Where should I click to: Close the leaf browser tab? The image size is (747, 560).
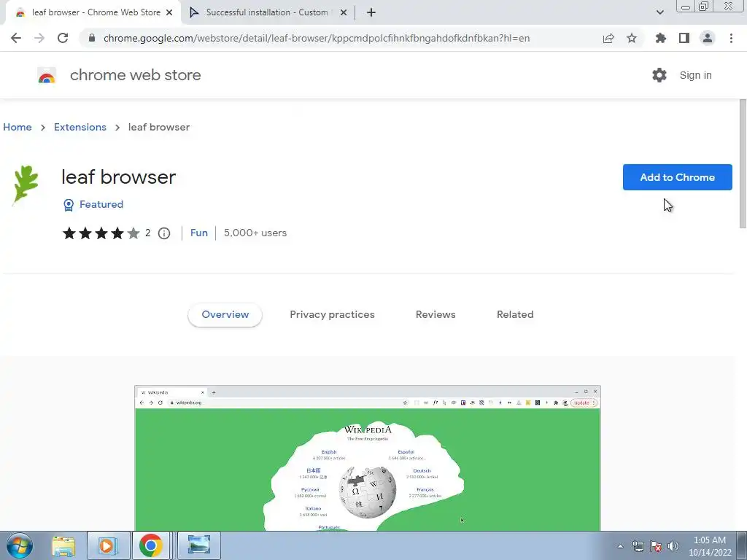coord(169,13)
